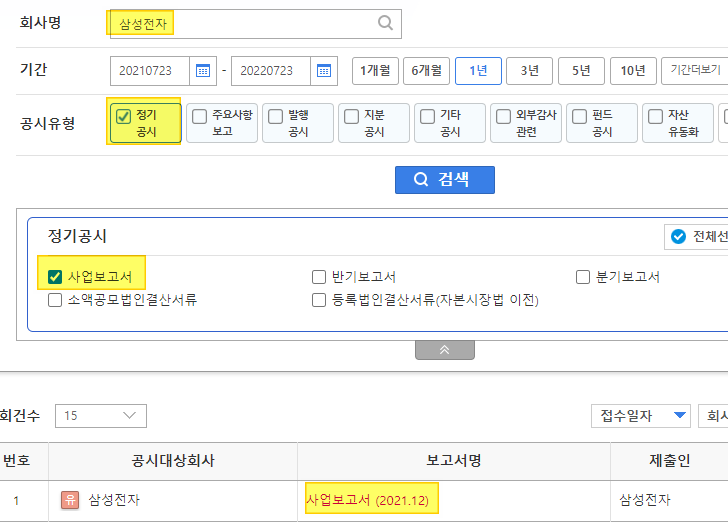Open the start date calendar picker

203,71
